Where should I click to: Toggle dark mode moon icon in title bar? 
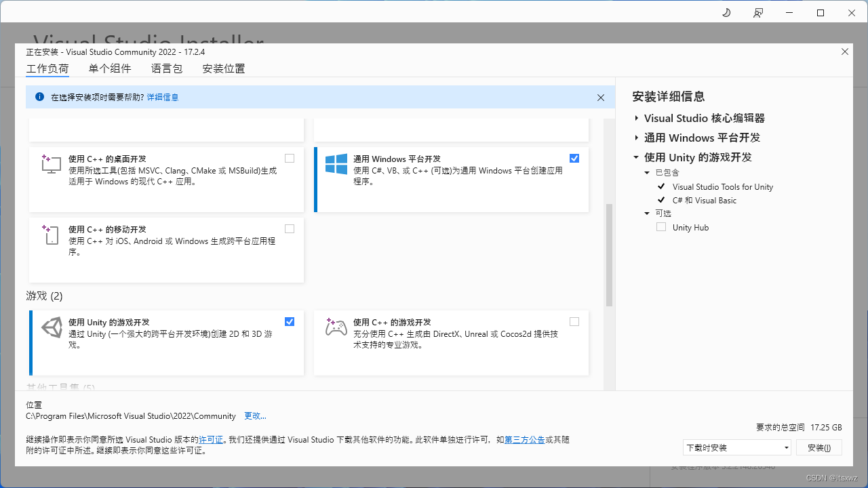pyautogui.click(x=726, y=13)
